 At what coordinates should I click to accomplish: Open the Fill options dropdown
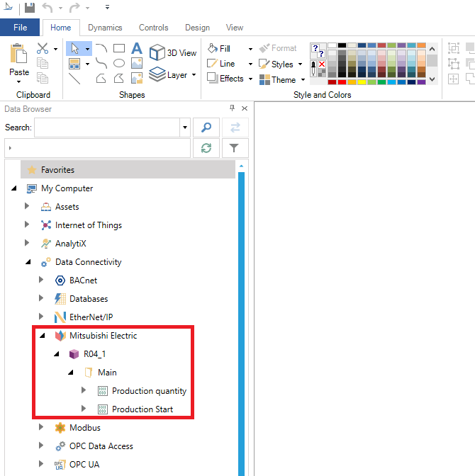pyautogui.click(x=250, y=49)
